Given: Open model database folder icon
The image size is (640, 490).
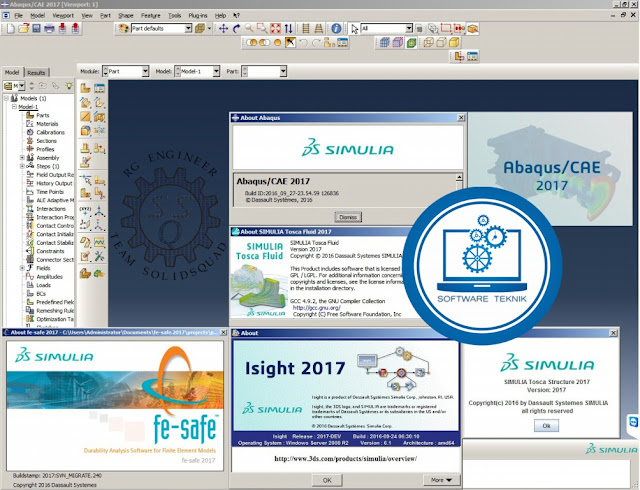Looking at the screenshot, I should click(23, 29).
